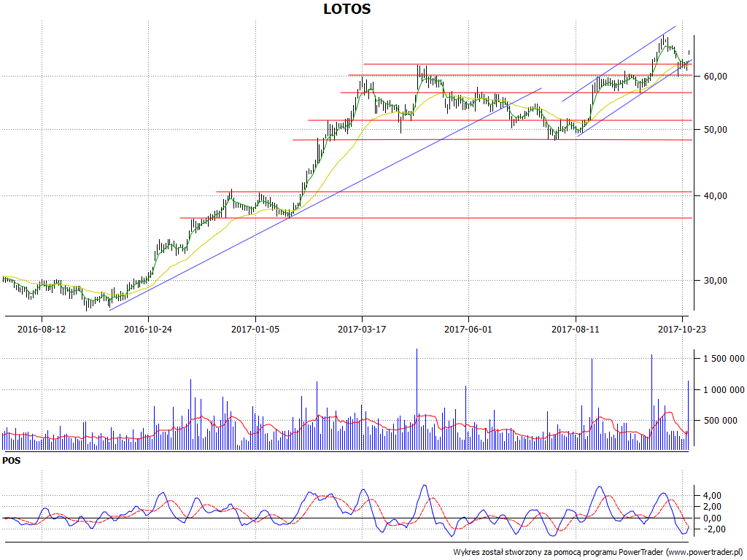The image size is (747, 560).
Task: Select the 30,00 price axis value
Action: [716, 281]
